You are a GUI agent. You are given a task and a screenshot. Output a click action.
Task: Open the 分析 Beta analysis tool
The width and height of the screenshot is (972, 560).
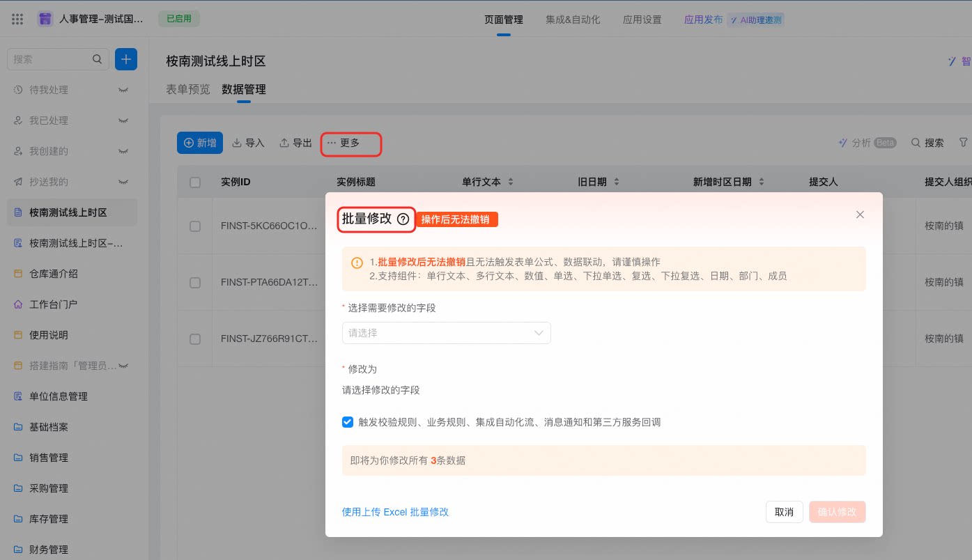(867, 143)
